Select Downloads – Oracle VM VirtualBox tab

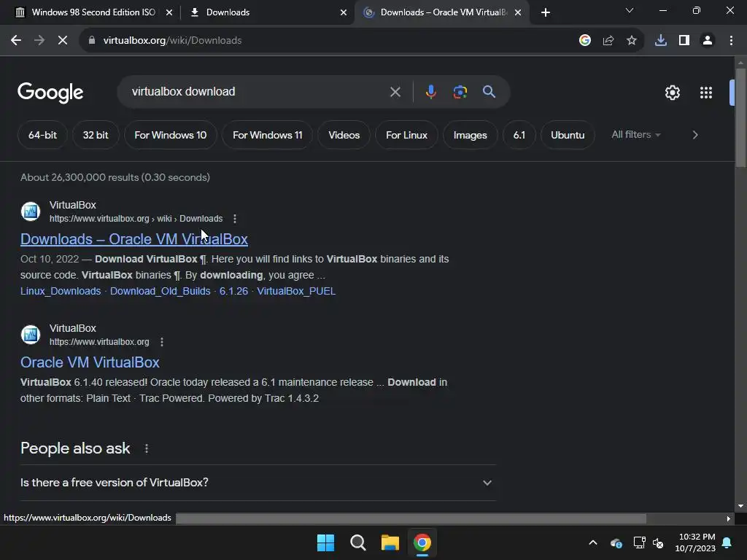coord(436,12)
